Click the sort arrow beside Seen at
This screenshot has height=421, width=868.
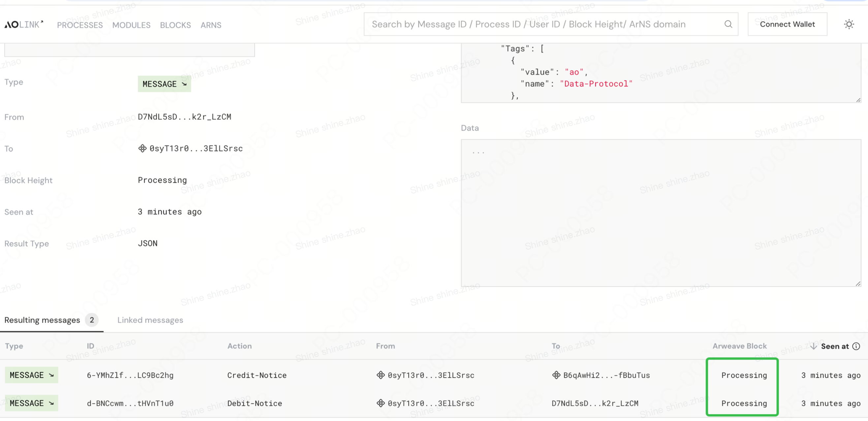click(813, 346)
